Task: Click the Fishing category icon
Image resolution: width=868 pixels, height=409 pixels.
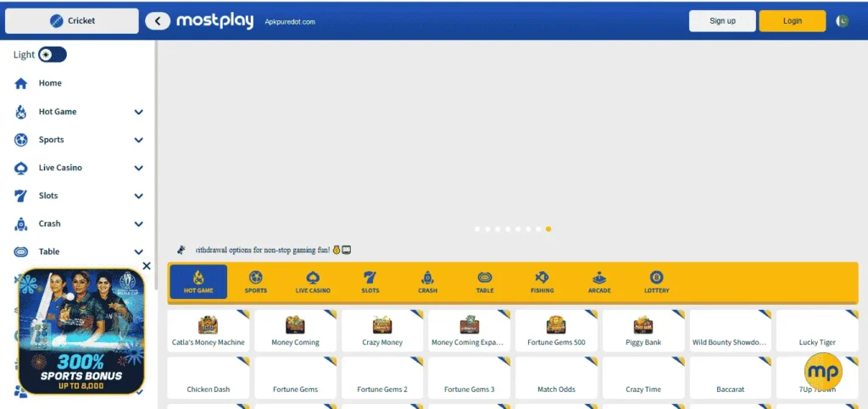Action: click(542, 278)
